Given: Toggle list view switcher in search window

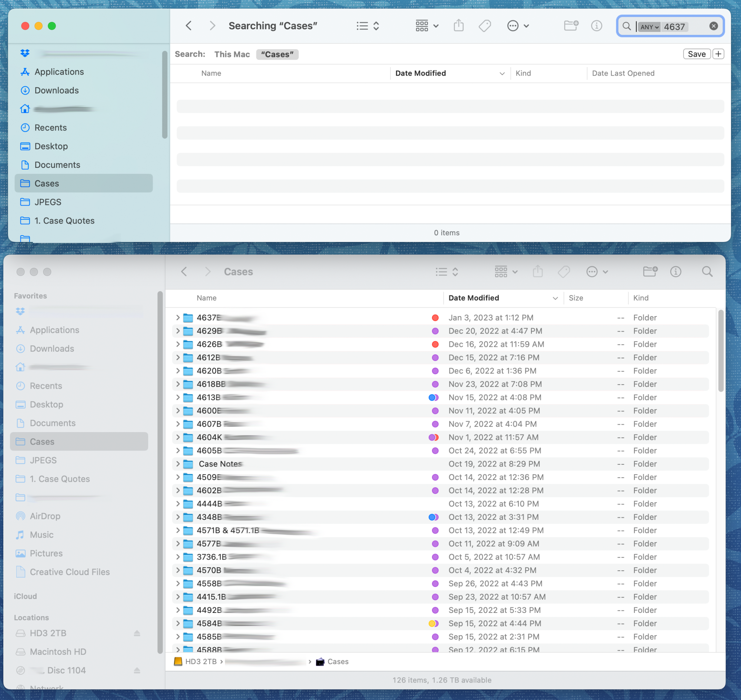Looking at the screenshot, I should pos(368,26).
